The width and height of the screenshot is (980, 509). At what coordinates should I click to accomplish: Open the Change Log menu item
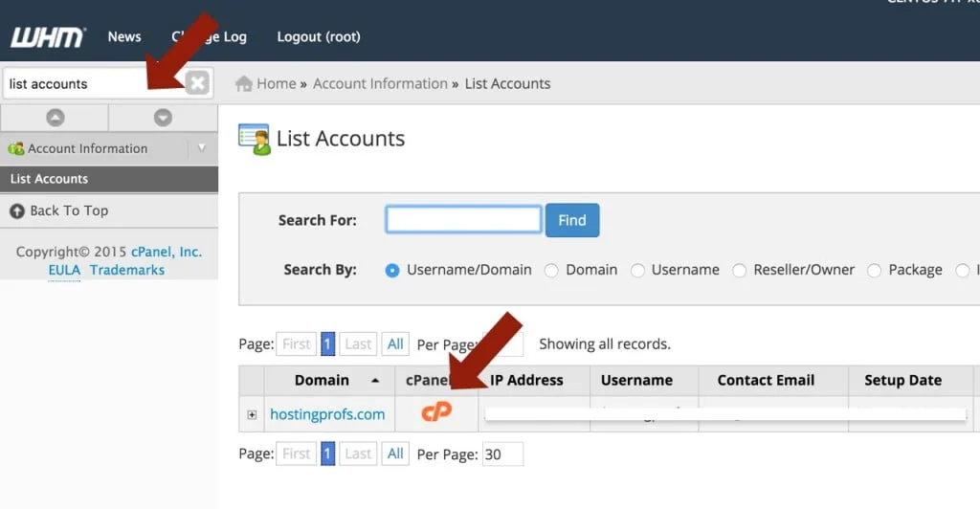210,37
